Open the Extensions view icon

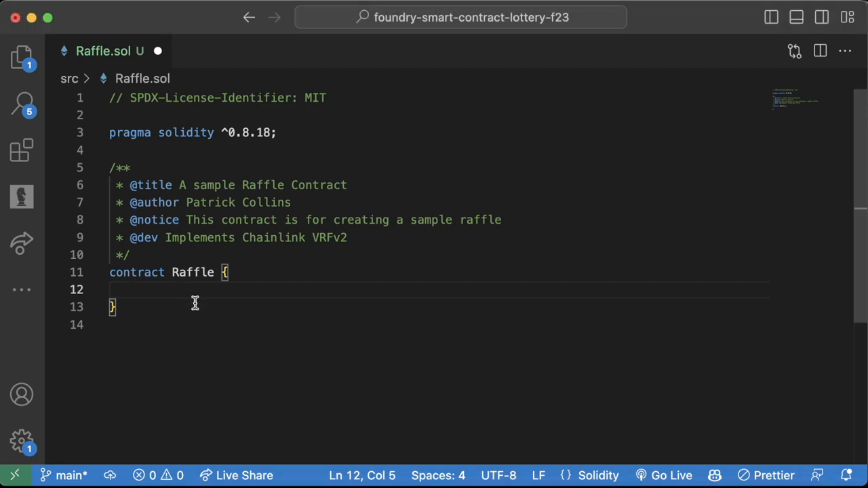(22, 150)
